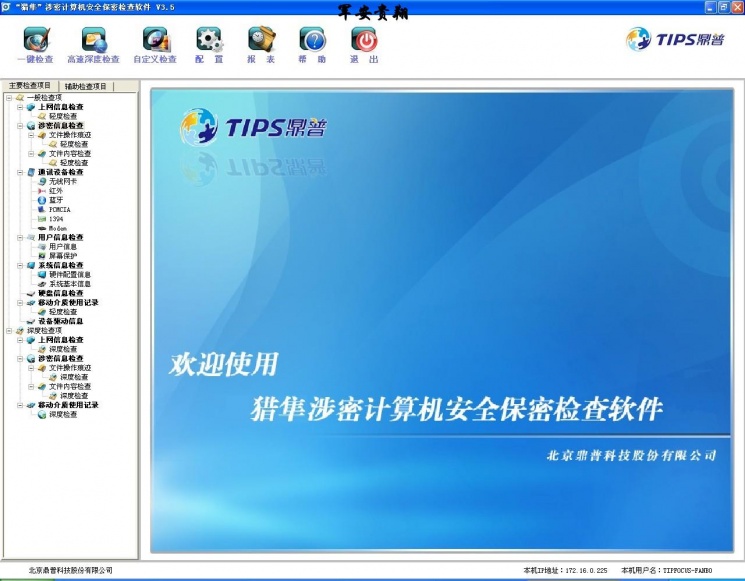Screen dimensions: 745x581
Task: Select 深度检查 under 深度 文件操作痕迹
Action: tap(74, 377)
